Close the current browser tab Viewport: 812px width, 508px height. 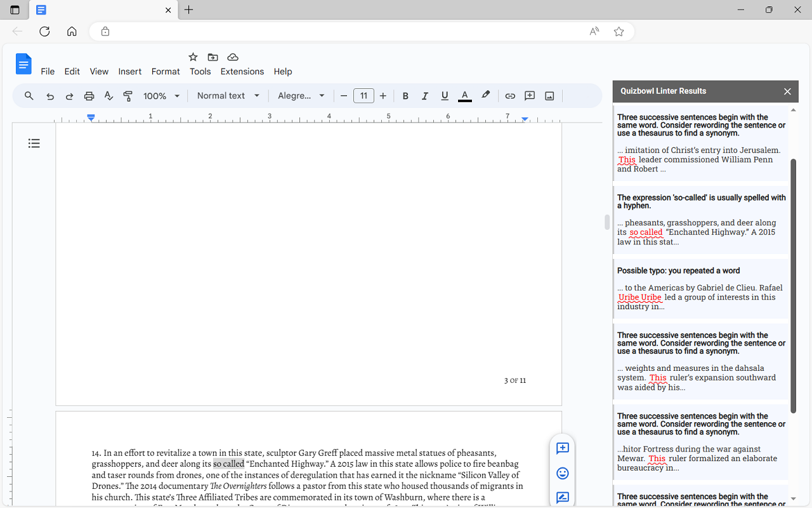[x=168, y=10]
